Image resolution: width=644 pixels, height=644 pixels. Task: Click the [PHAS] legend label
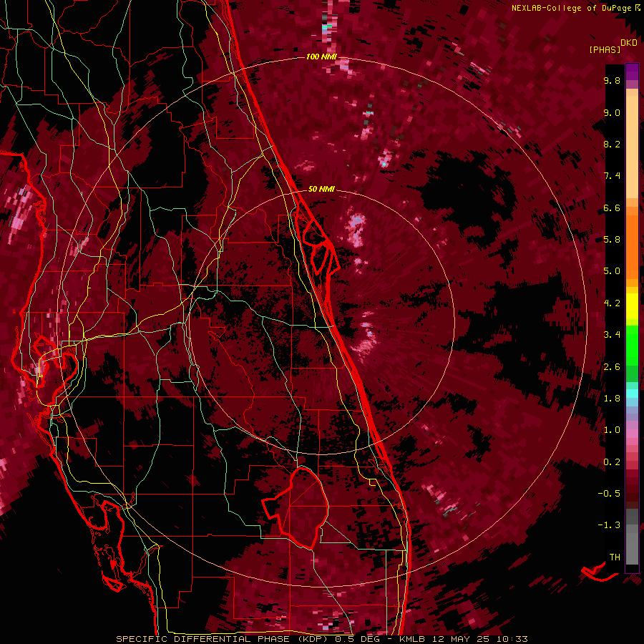[605, 49]
